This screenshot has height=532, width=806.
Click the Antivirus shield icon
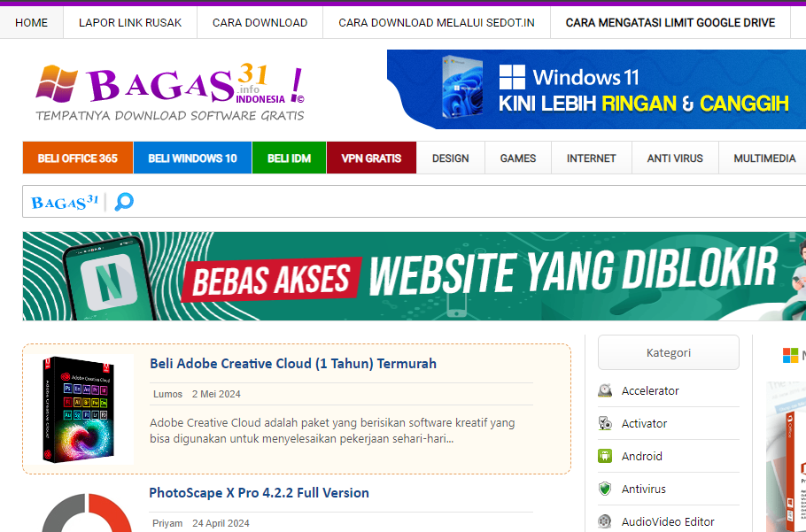605,489
